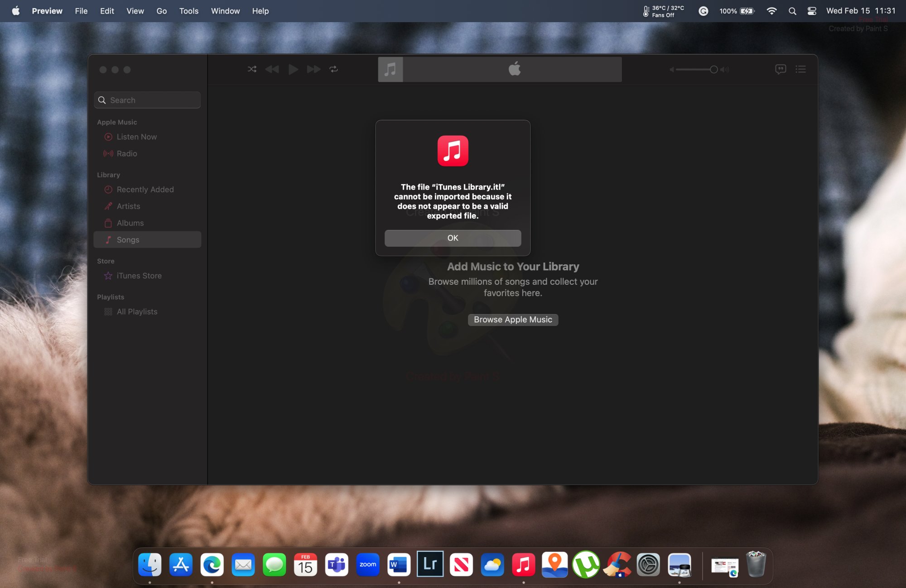Go to iTunes Store
The width and height of the screenshot is (906, 588).
coord(139,276)
